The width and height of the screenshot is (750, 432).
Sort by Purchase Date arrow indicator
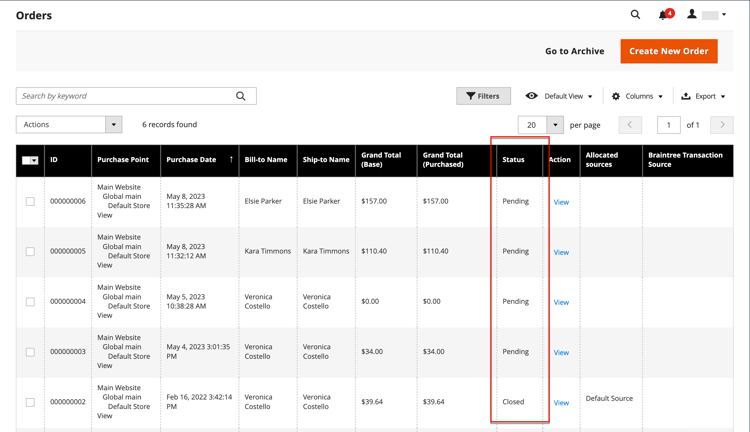coord(232,159)
